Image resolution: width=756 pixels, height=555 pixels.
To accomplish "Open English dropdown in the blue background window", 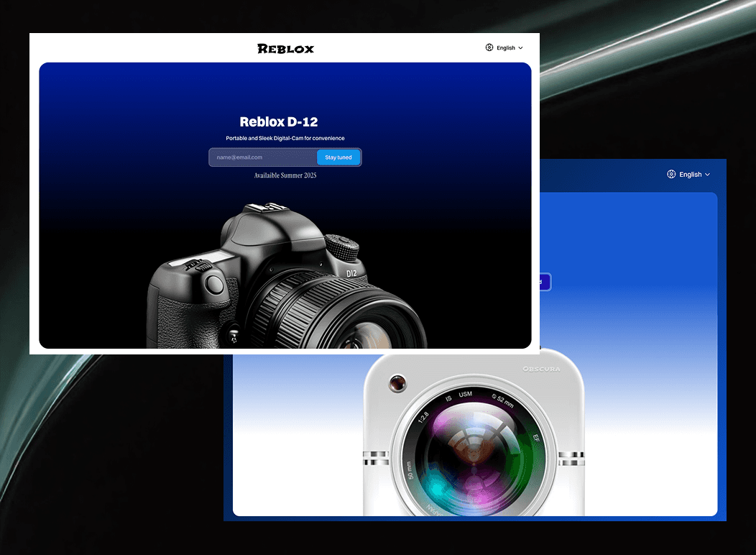I will pos(688,175).
